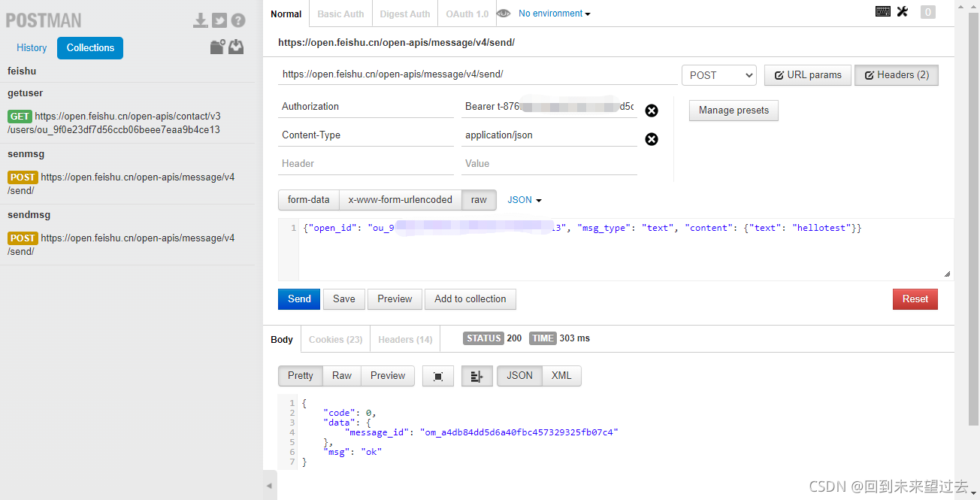Click the Headers (2) button
Viewport: 980px width, 500px height.
tap(897, 75)
